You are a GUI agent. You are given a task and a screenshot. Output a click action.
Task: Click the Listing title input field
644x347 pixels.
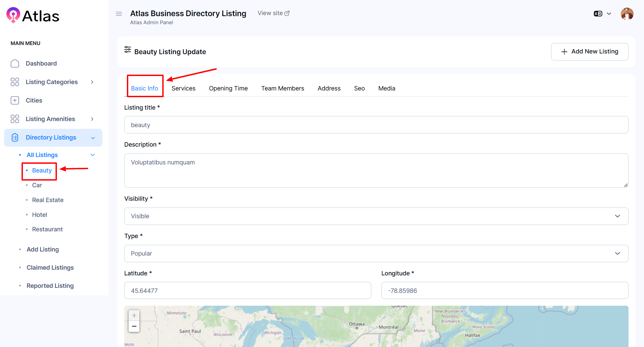tap(376, 125)
